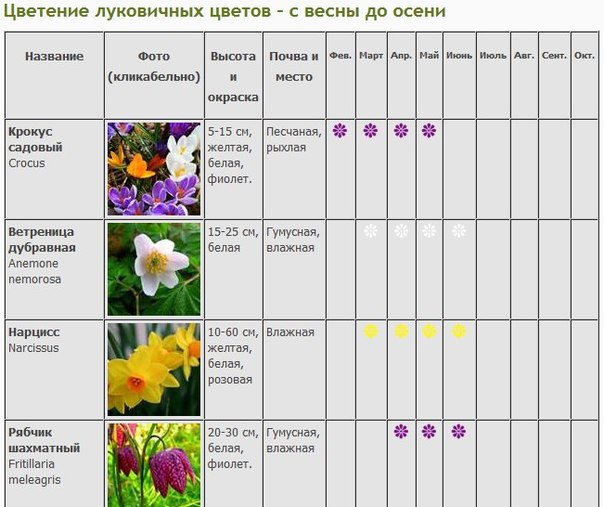The width and height of the screenshot is (604, 507).
Task: Click white flower marker for anemone in March
Action: (371, 231)
